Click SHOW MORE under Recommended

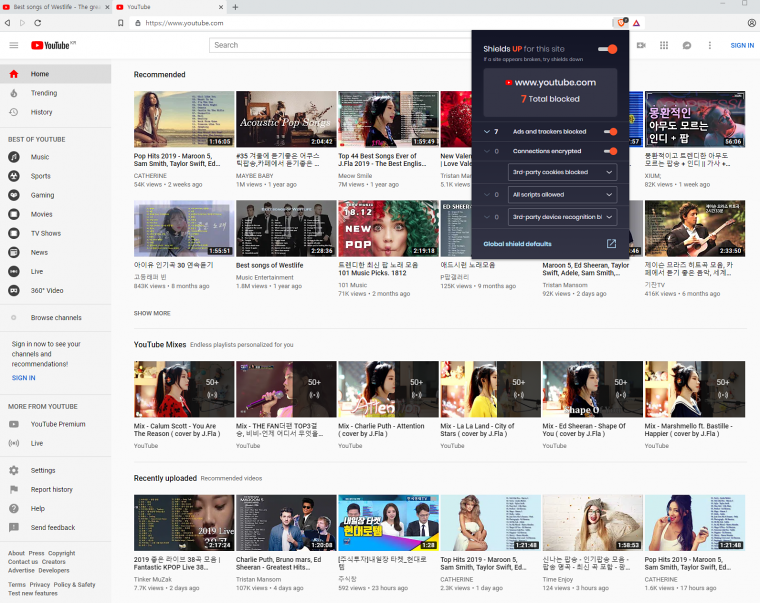pyautogui.click(x=152, y=313)
